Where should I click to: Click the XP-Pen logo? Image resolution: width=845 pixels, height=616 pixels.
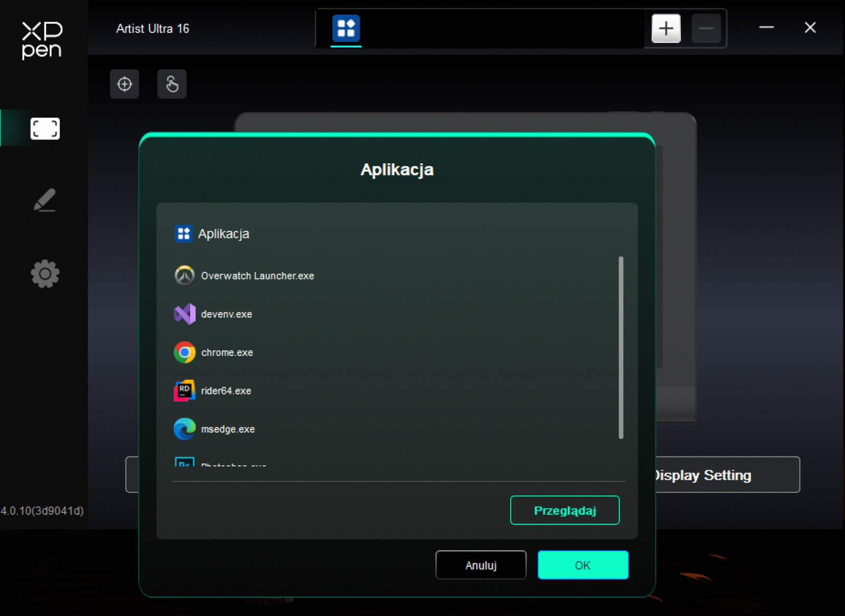[x=42, y=40]
